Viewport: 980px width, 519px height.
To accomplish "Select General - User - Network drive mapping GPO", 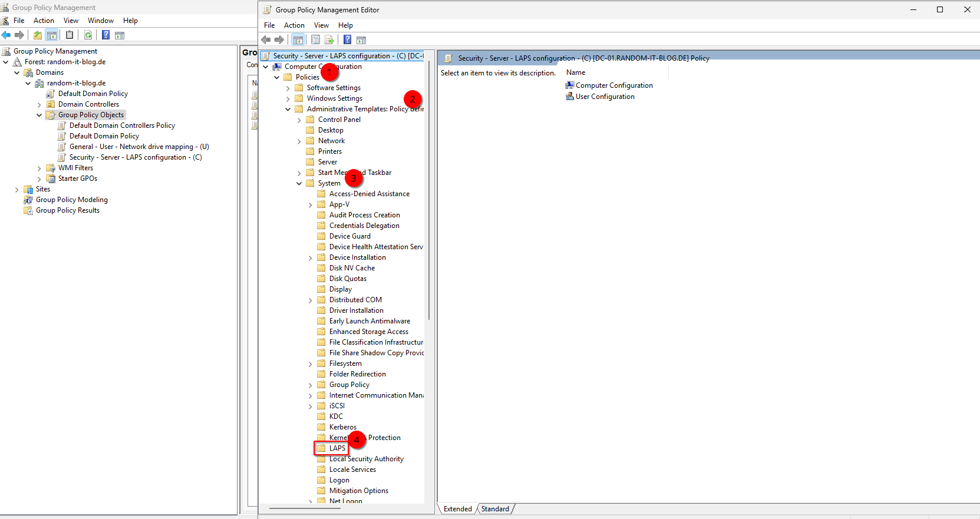I will click(x=139, y=147).
